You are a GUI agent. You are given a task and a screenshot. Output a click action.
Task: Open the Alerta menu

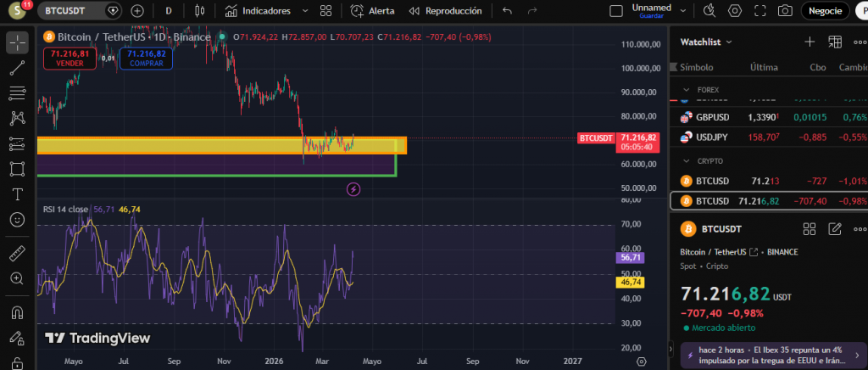(370, 11)
